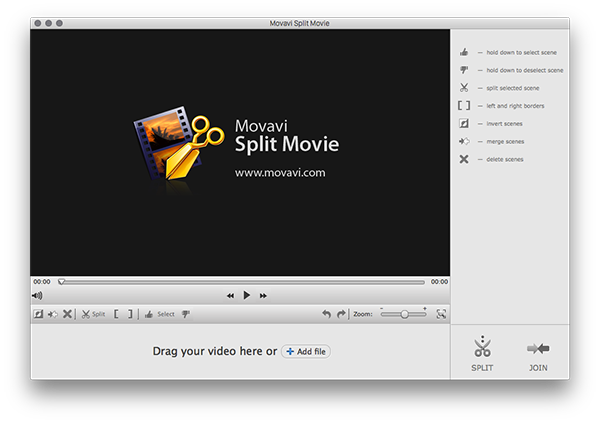Image resolution: width=600 pixels, height=423 pixels.
Task: Set the left border bracket marker
Action: click(116, 314)
